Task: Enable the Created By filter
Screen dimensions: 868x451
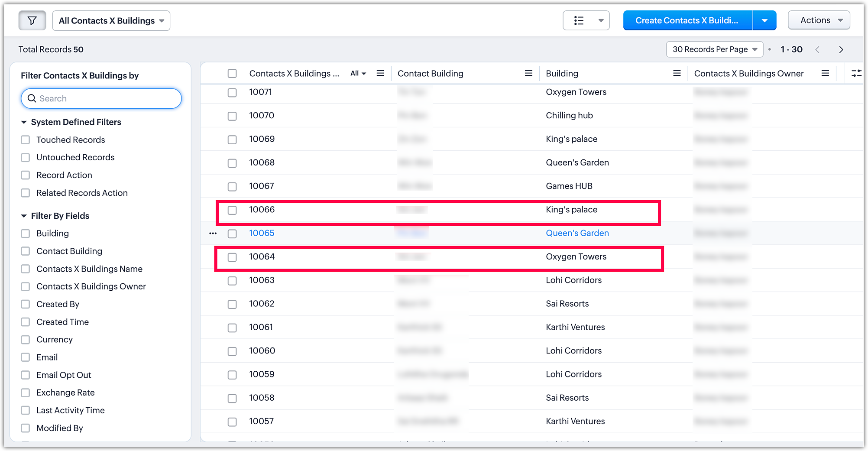Action: [26, 304]
